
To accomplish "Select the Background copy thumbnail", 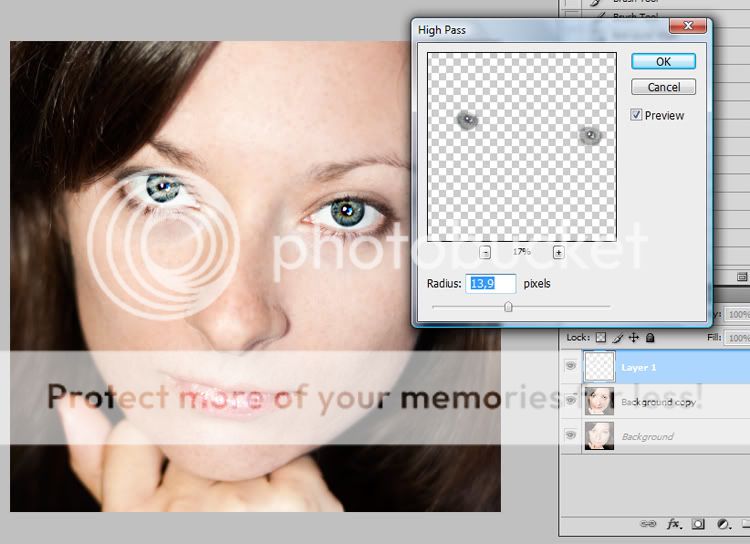I will coord(599,401).
